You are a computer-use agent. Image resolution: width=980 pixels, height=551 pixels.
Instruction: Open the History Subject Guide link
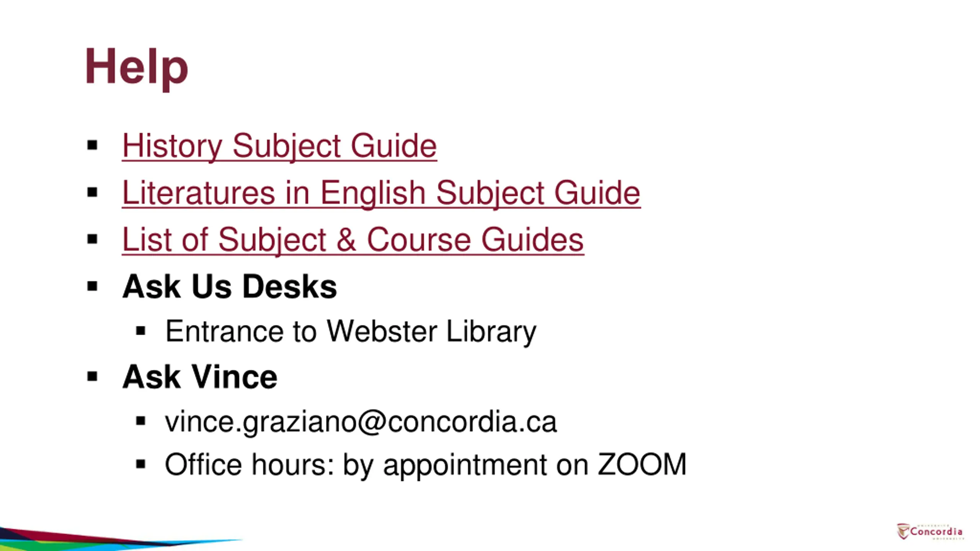[x=279, y=146]
